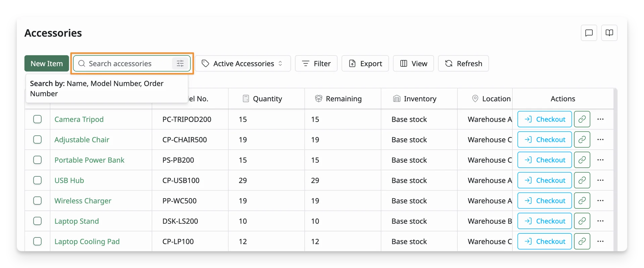Select the Wireless Charger checkbox
This screenshot has height=268, width=644.
[x=38, y=201]
